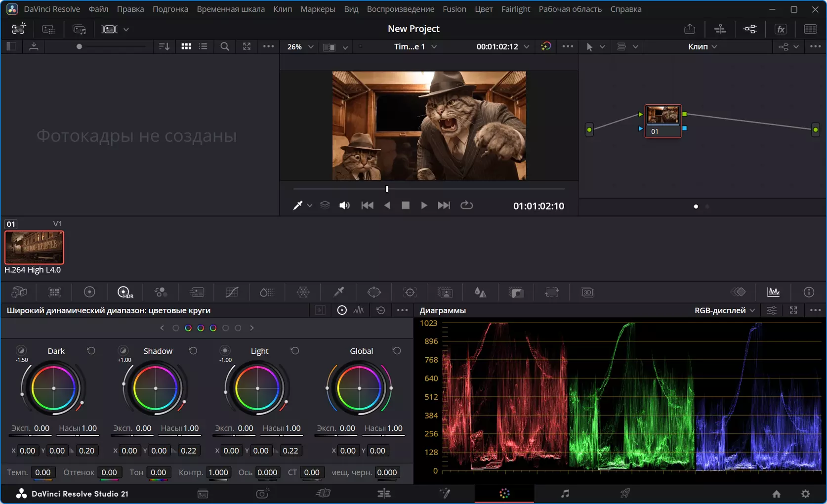Expand the qualifier picker options chevron

pos(310,206)
